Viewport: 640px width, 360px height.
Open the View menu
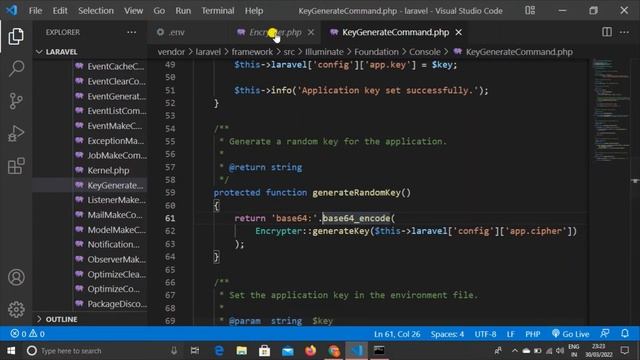(133, 11)
